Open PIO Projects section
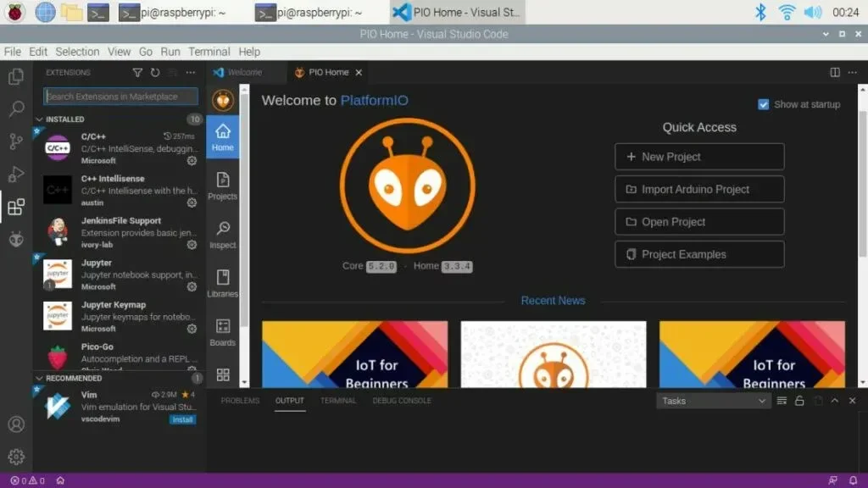Screen dimensions: 868x488 coord(223,186)
